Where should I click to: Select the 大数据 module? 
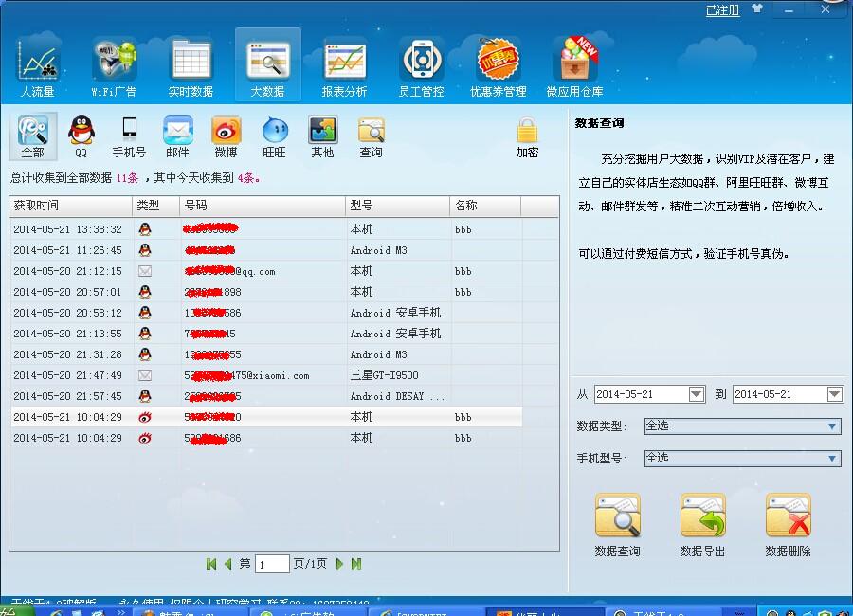(x=267, y=64)
